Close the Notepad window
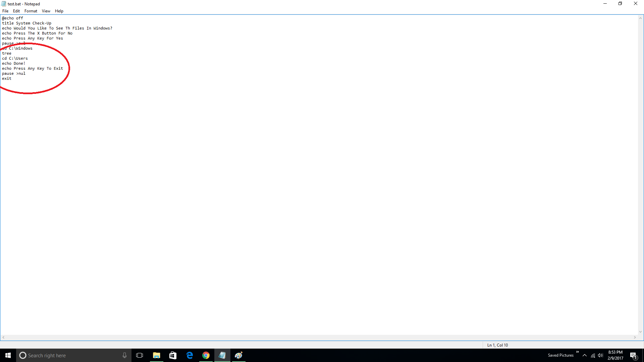The width and height of the screenshot is (644, 362). (636, 4)
